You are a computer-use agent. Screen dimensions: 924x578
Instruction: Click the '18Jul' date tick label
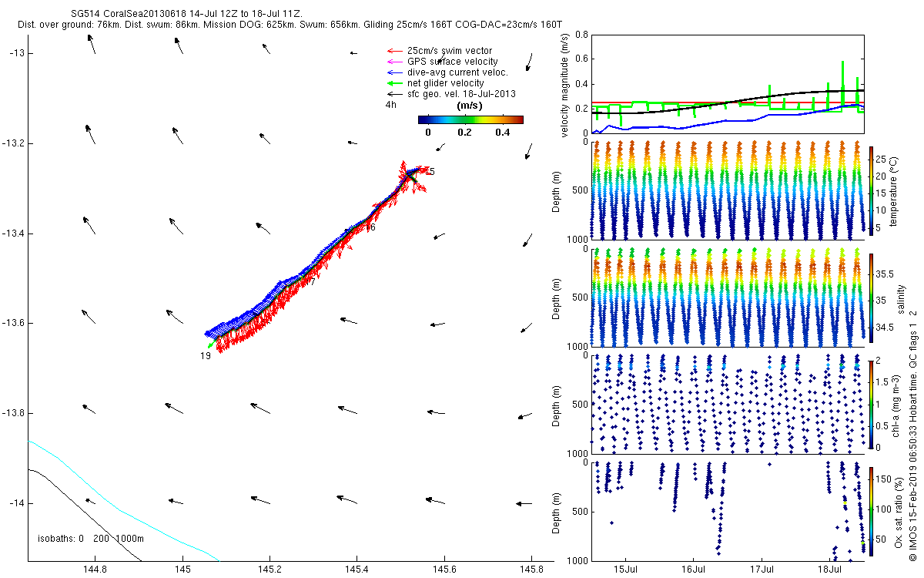pos(830,570)
